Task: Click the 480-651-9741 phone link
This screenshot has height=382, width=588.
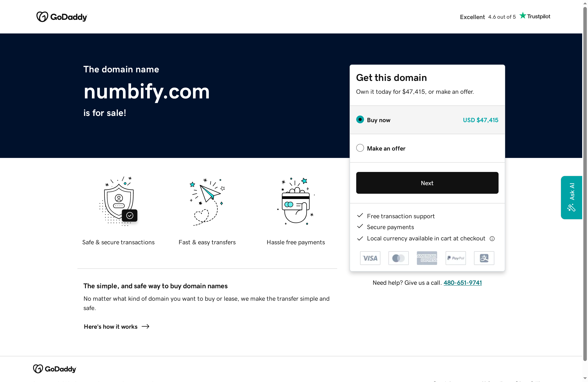Action: (463, 283)
